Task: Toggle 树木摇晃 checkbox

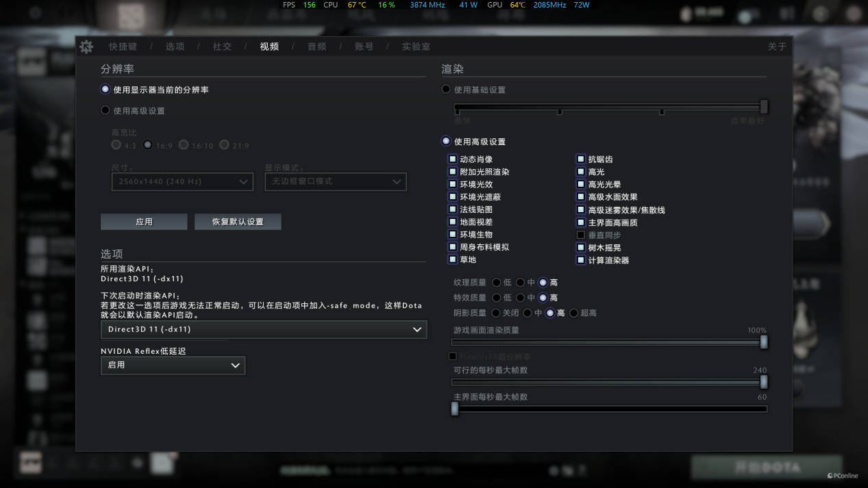Action: [580, 248]
